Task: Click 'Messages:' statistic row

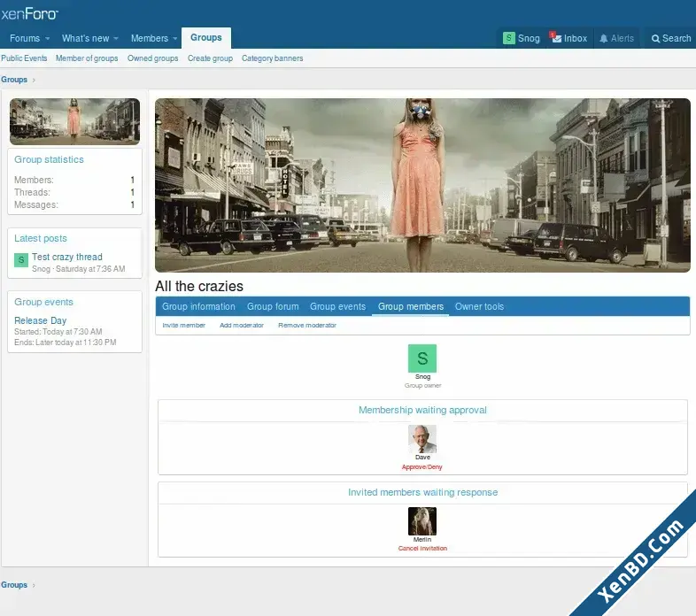Action: pyautogui.click(x=74, y=204)
